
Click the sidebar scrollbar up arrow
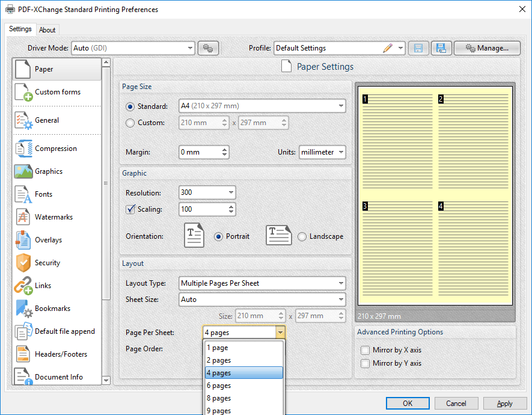coord(106,63)
